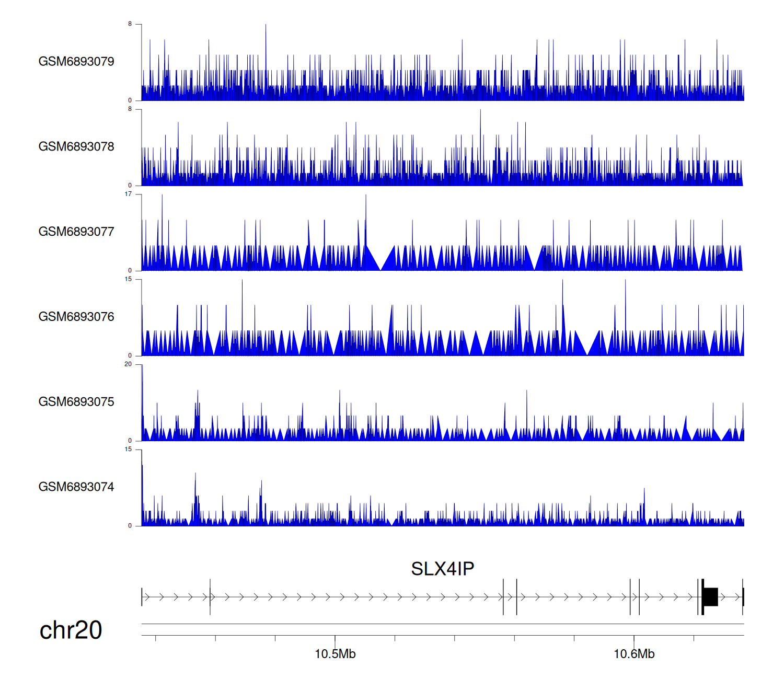Click the GSM6893079 track label
This screenshot has height=690, width=784.
(76, 62)
